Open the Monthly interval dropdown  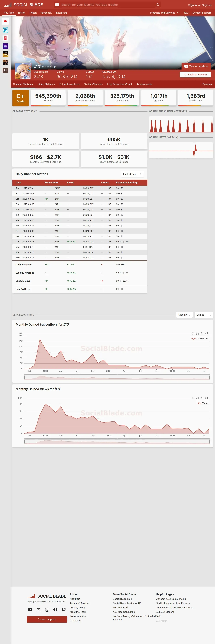click(185, 315)
